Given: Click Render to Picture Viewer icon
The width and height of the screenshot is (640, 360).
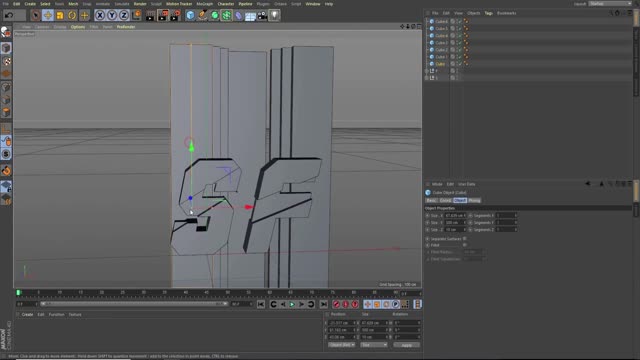Looking at the screenshot, I should click(x=163, y=16).
